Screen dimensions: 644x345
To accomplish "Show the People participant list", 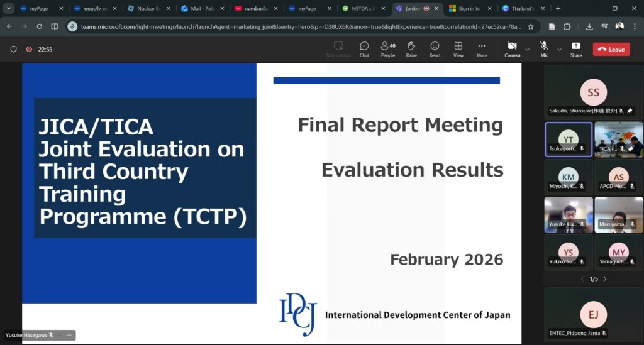I will click(388, 49).
